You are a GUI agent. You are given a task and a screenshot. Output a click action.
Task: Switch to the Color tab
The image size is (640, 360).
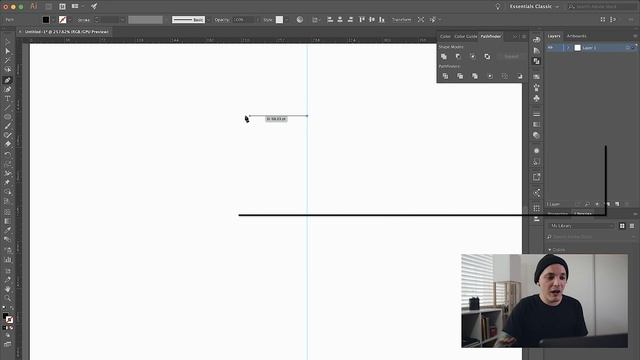[445, 36]
